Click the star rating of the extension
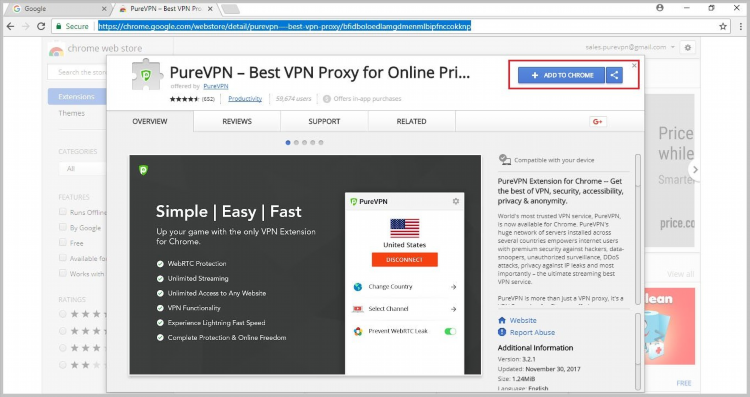 click(x=184, y=99)
